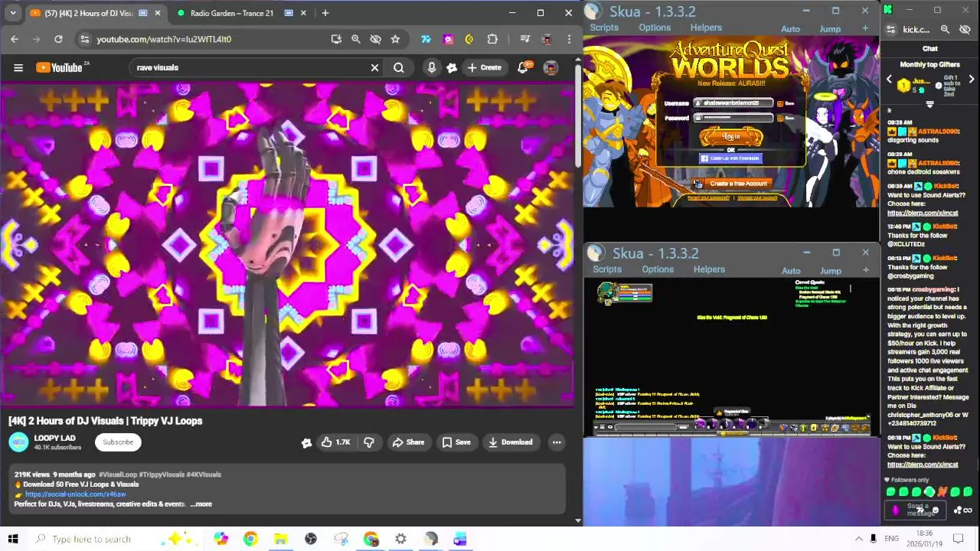Screen dimensions: 980x551
Task: Go to the YouTube home logo
Action: (60, 67)
